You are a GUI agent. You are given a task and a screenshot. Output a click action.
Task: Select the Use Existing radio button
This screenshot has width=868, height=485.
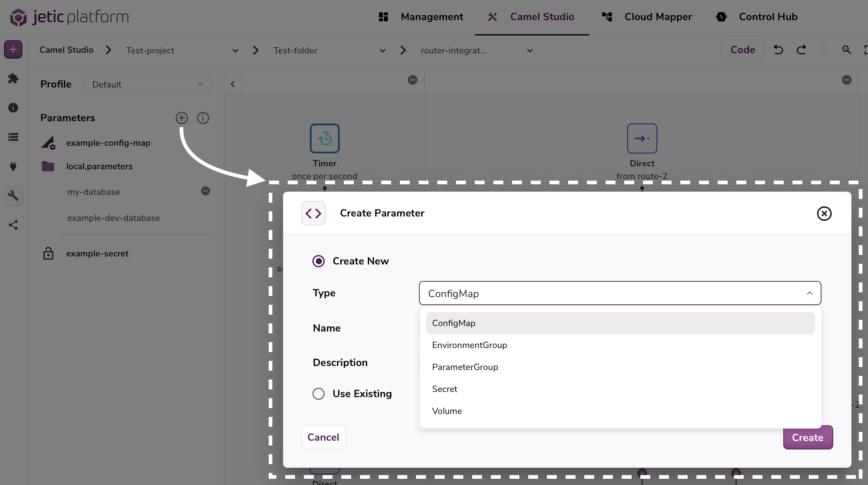click(319, 394)
